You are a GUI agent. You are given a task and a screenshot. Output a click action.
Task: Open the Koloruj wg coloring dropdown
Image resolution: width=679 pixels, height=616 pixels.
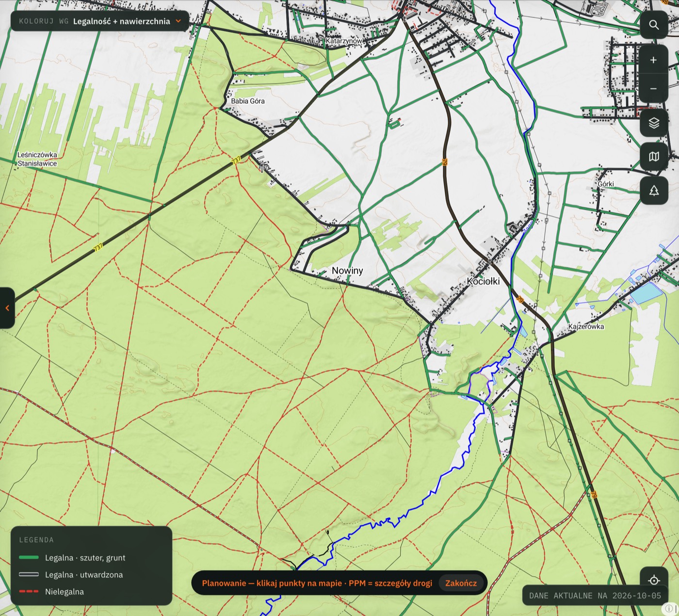[100, 21]
